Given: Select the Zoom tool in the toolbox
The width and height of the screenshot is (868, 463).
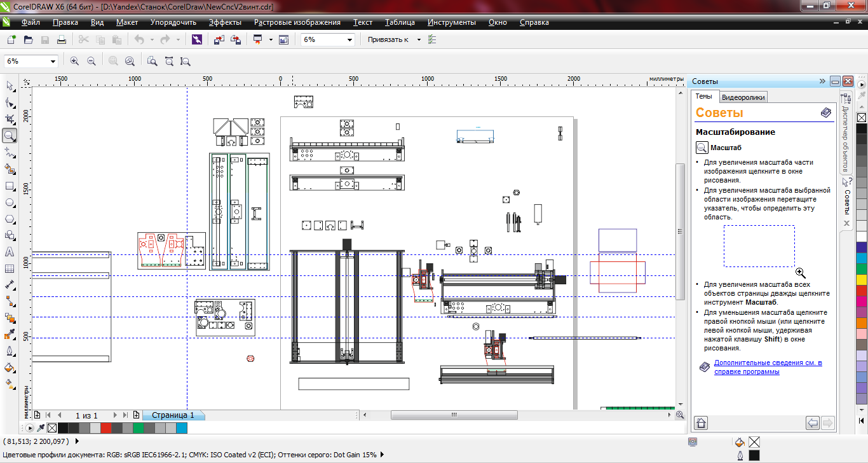Looking at the screenshot, I should click(x=10, y=135).
